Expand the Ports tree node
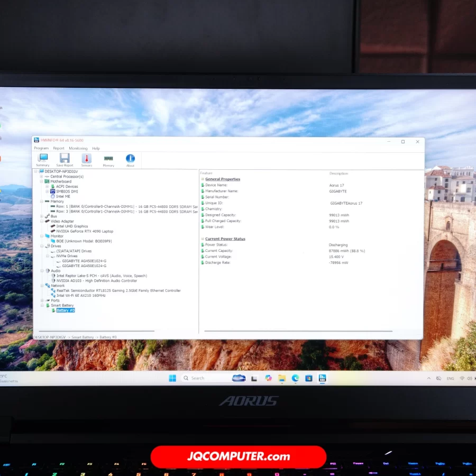Image resolution: width=476 pixels, height=476 pixels. pos(41,300)
